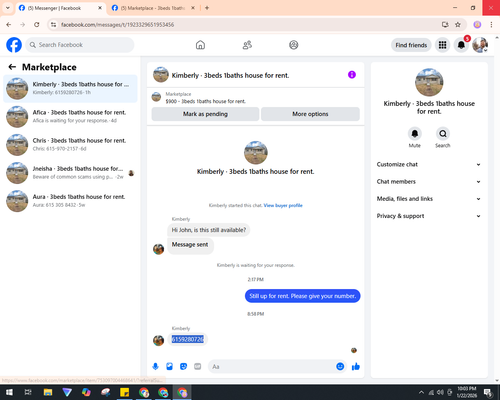Go back from Marketplace chats list
500x400 pixels.
click(x=12, y=67)
